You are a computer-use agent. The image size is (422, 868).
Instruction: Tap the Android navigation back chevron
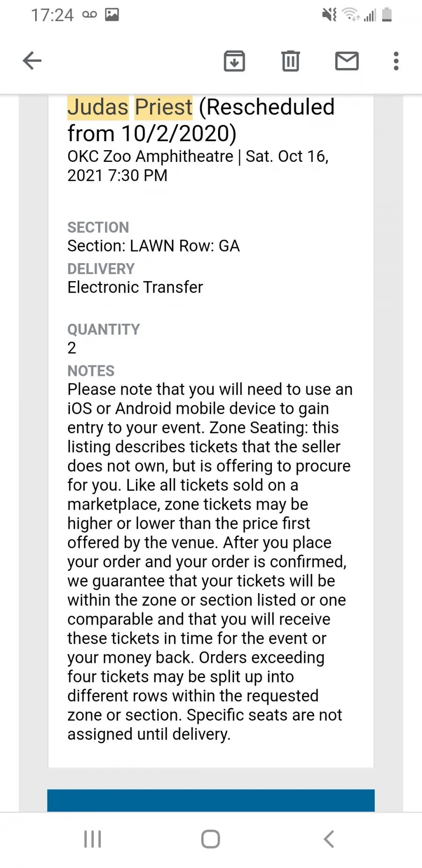329,839
